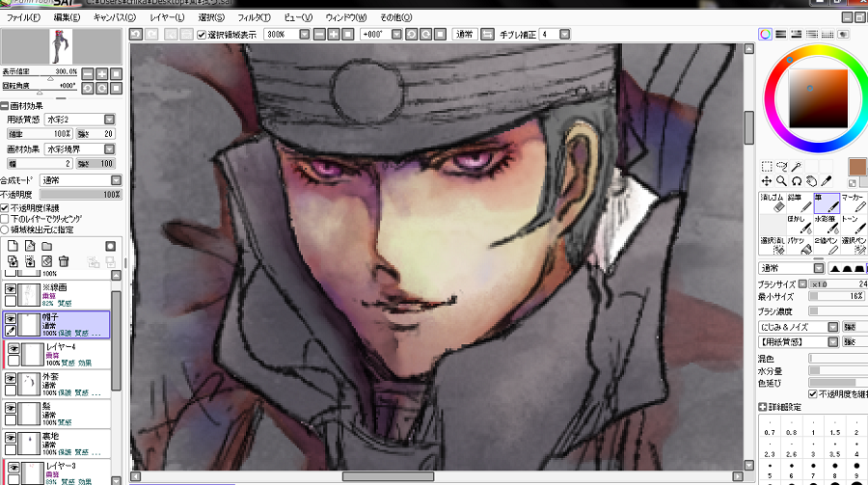Screen dimensions: 868x485
Task: Click the 通常 button in top toolbar
Action: click(x=465, y=35)
